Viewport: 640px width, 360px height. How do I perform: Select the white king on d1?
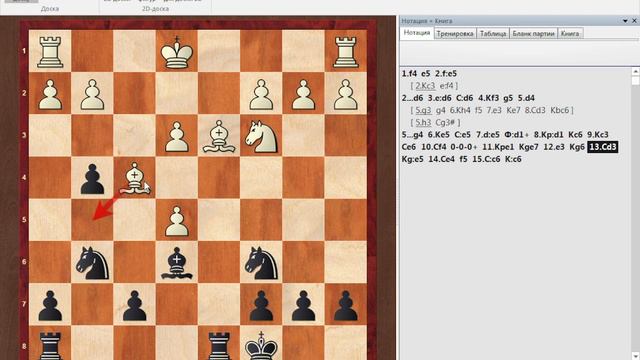[177, 52]
